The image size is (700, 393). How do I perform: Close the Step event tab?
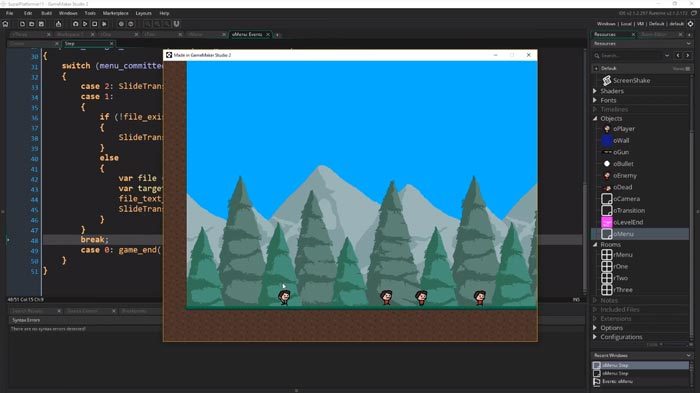[x=112, y=44]
